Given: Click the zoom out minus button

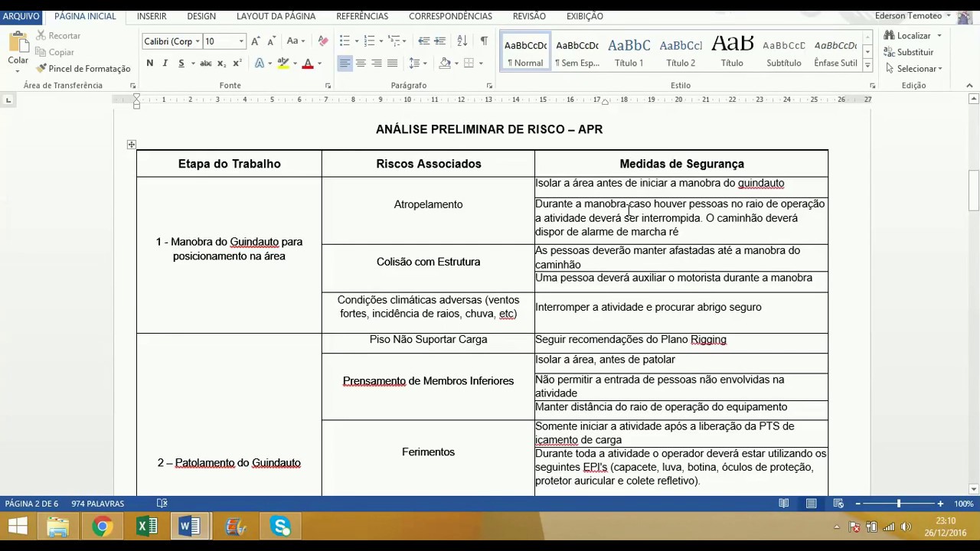Looking at the screenshot, I should 858,504.
